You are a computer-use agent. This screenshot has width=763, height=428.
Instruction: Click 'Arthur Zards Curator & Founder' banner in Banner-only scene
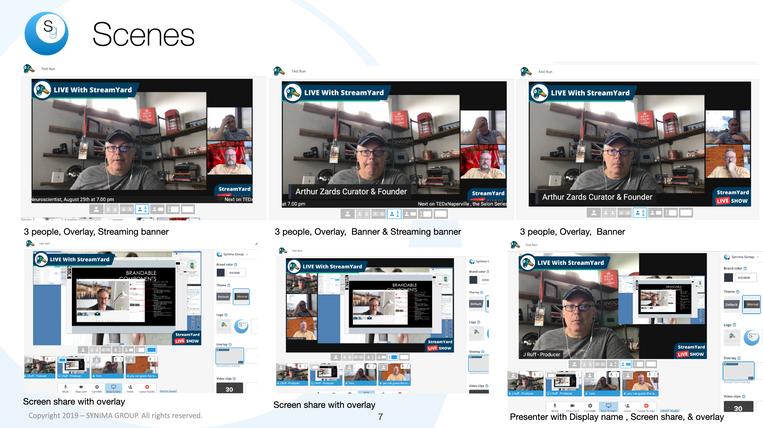[597, 197]
